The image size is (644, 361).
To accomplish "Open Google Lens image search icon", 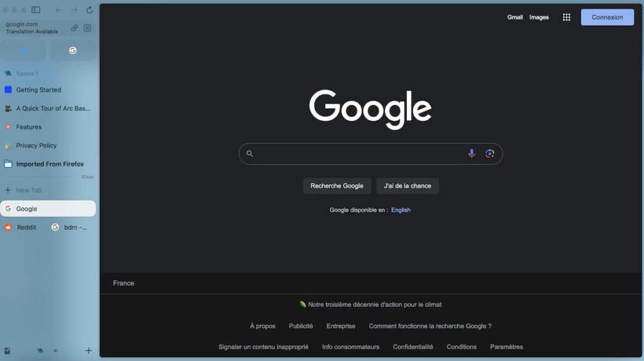I will [x=489, y=153].
